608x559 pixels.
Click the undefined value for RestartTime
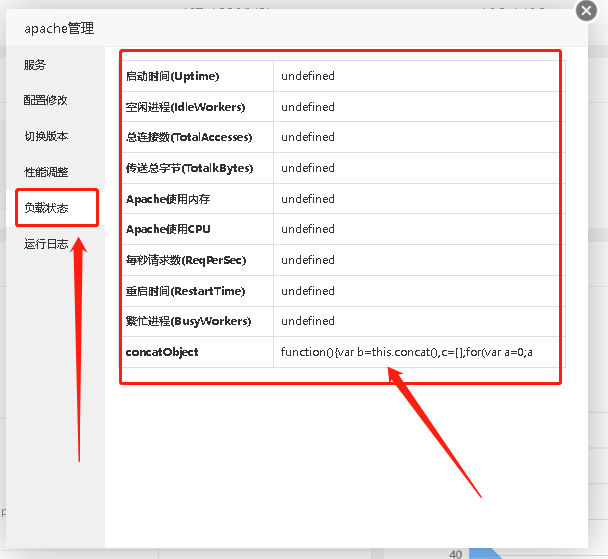(x=308, y=291)
